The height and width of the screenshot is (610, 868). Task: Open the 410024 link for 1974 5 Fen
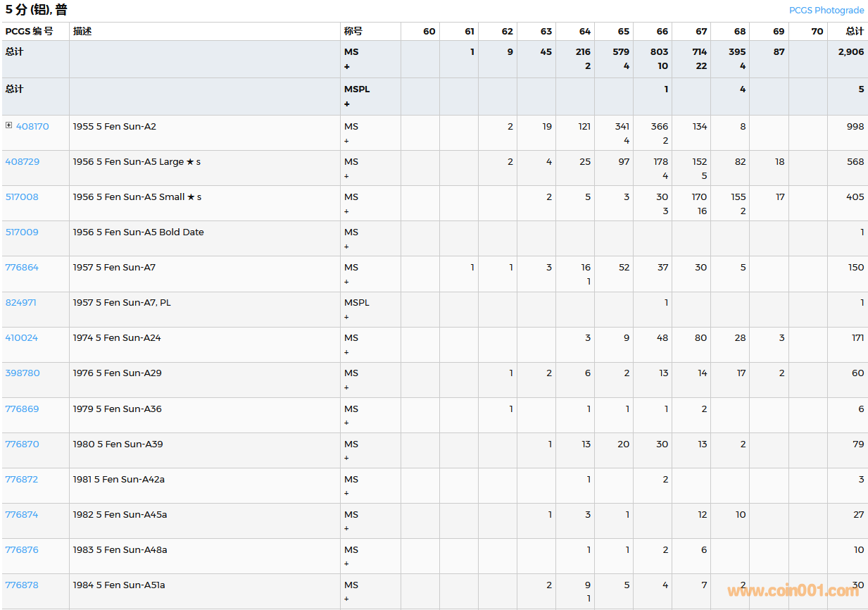tap(22, 337)
